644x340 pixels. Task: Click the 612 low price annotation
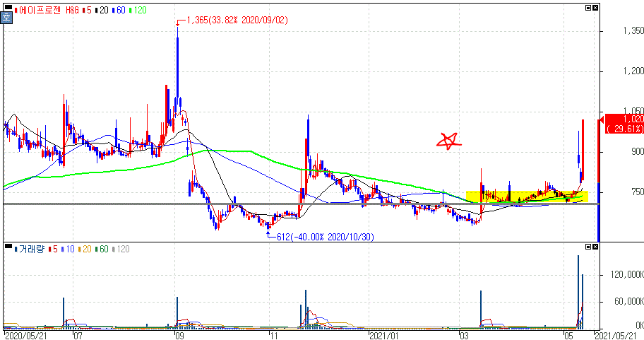[x=326, y=237]
